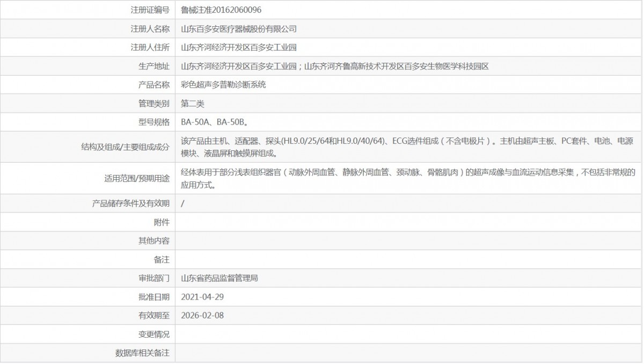Click approving authority 山东省药品监督管理局
The height and width of the screenshot is (364, 644).
[219, 278]
